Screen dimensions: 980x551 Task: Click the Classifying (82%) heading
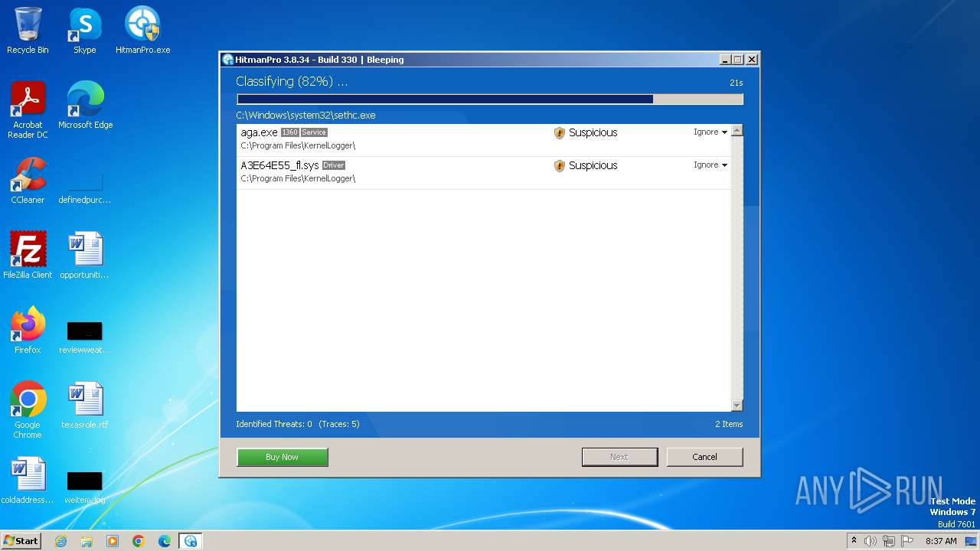pyautogui.click(x=292, y=81)
